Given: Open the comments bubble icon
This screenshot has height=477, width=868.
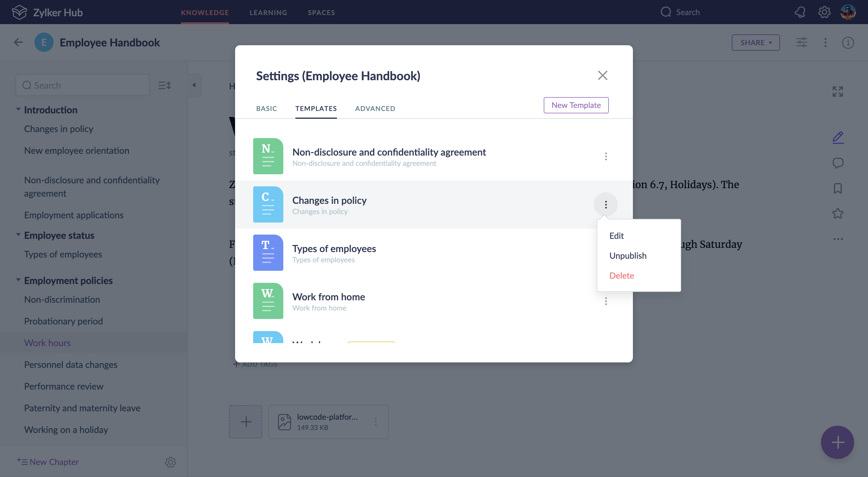Looking at the screenshot, I should tap(838, 163).
